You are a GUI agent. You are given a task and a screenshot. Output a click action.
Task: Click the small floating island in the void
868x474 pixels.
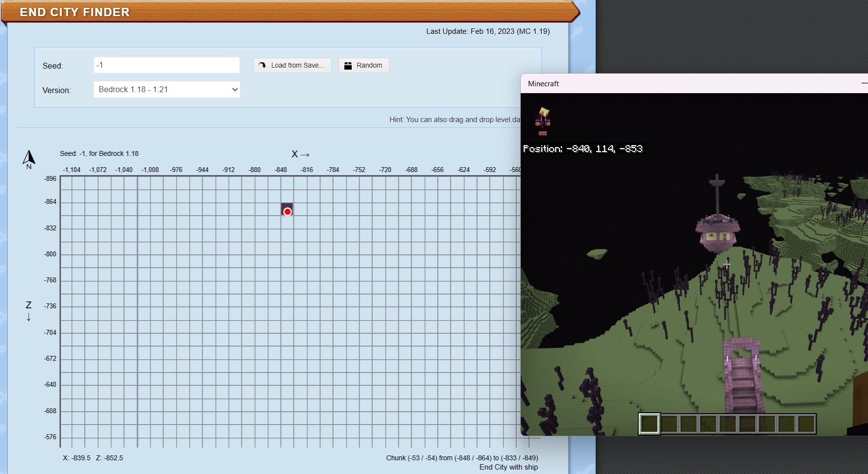[597, 253]
